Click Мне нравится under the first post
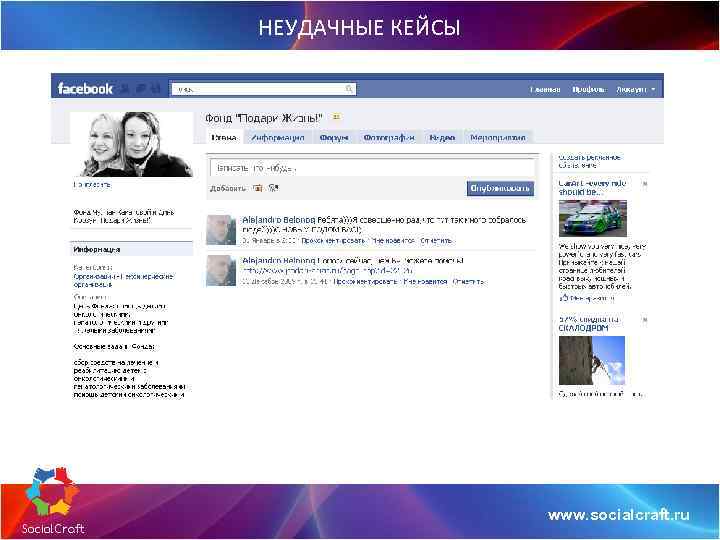Screen dimensions: 720x540 tap(394, 241)
